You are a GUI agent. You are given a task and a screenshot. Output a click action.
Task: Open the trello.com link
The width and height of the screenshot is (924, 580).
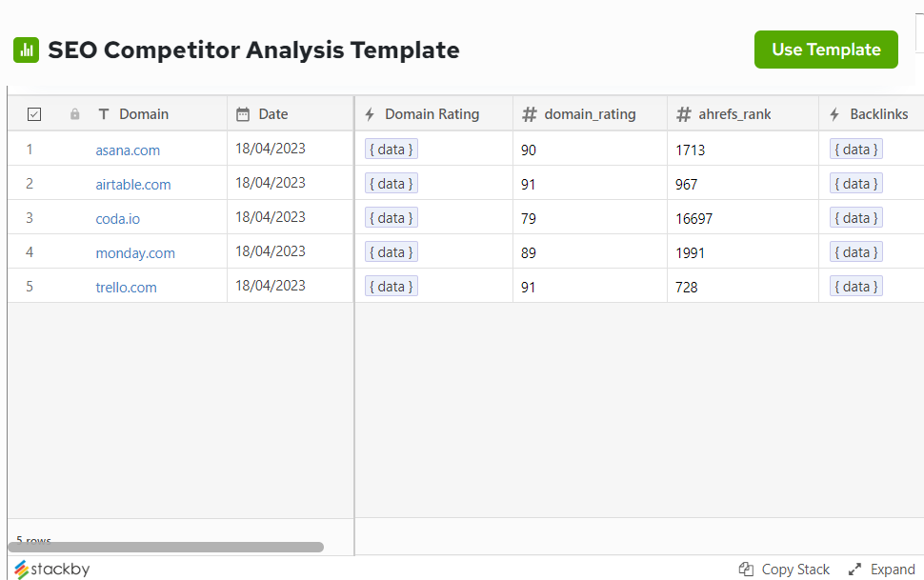coord(126,287)
